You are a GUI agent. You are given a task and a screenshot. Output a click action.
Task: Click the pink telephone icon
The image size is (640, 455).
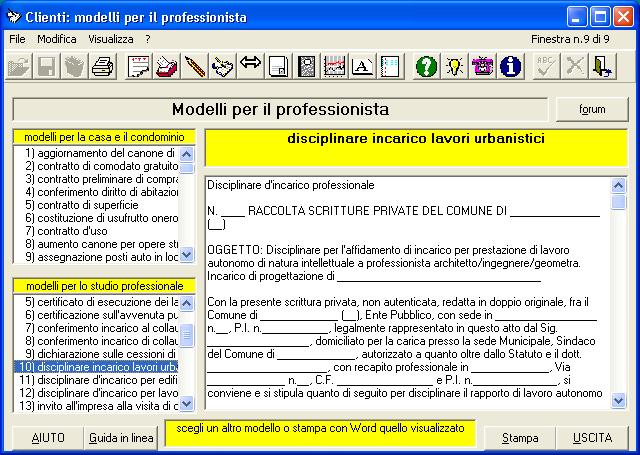482,67
